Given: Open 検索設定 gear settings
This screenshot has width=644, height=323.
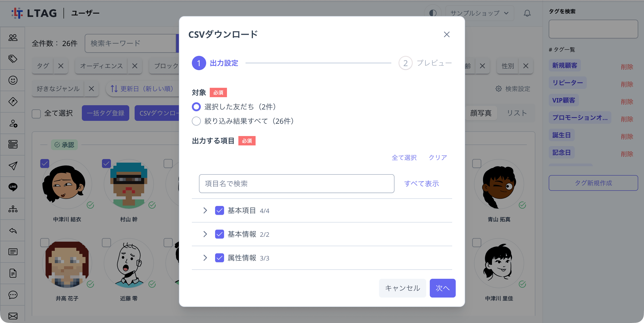Looking at the screenshot, I should click(513, 89).
